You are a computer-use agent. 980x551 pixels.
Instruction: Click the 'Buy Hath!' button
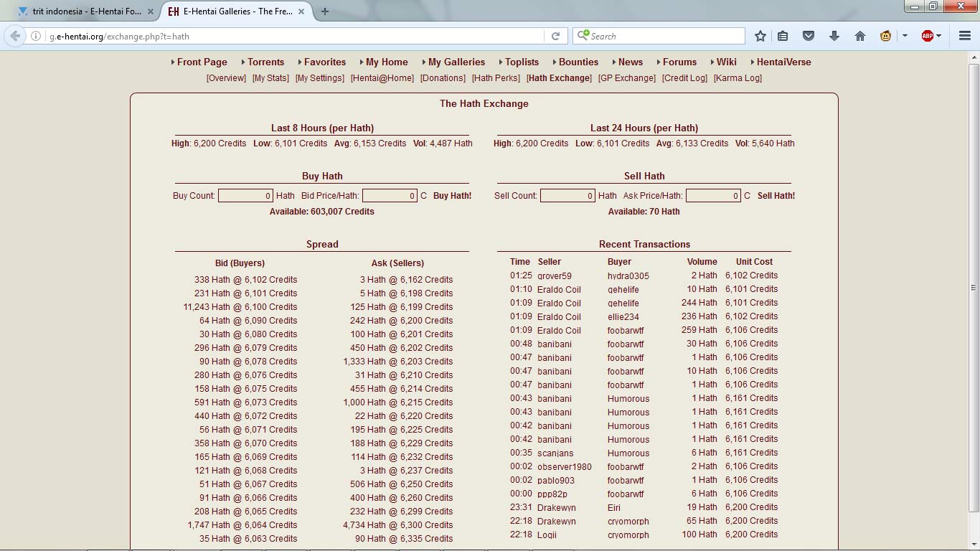[452, 196]
